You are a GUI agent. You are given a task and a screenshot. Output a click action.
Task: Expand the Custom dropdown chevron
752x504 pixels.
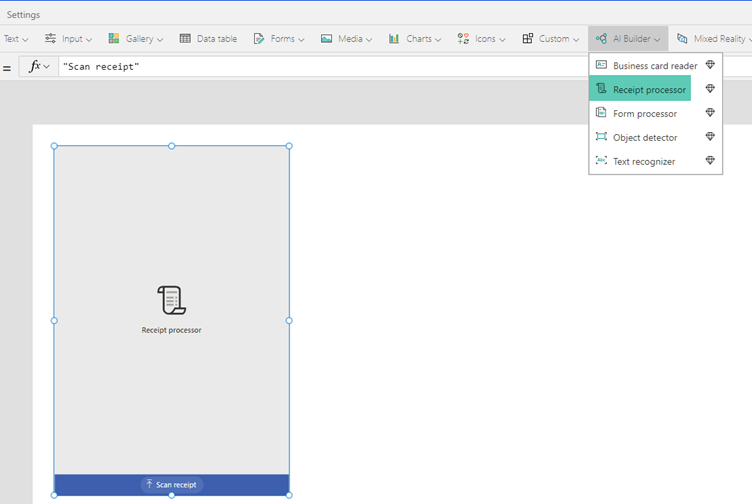click(576, 39)
